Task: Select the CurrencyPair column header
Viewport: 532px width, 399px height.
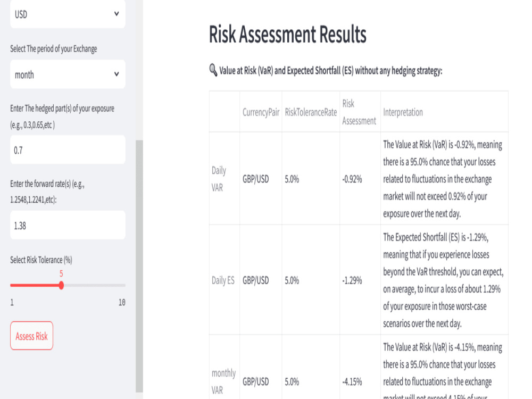Action: pyautogui.click(x=260, y=112)
